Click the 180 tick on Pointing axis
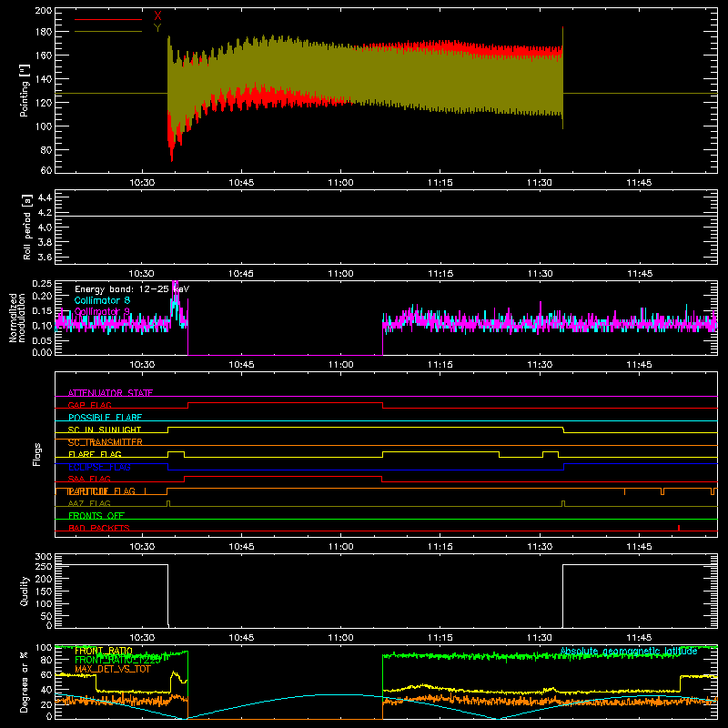 44,32
